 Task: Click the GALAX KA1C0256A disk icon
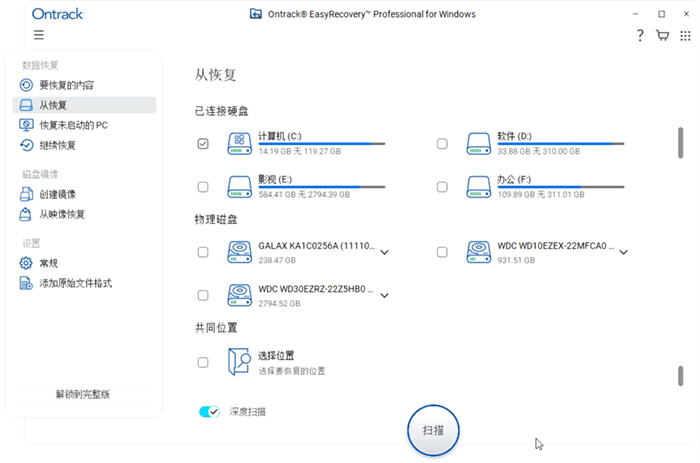(240, 252)
